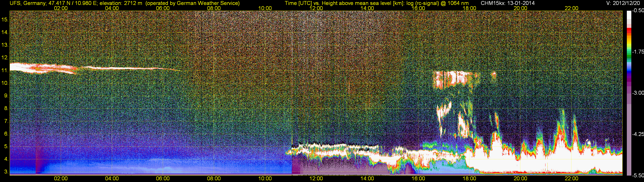This screenshot has width=644, height=182.
Task: Click the 14:00 label on the top time axis
Action: tap(367, 8)
